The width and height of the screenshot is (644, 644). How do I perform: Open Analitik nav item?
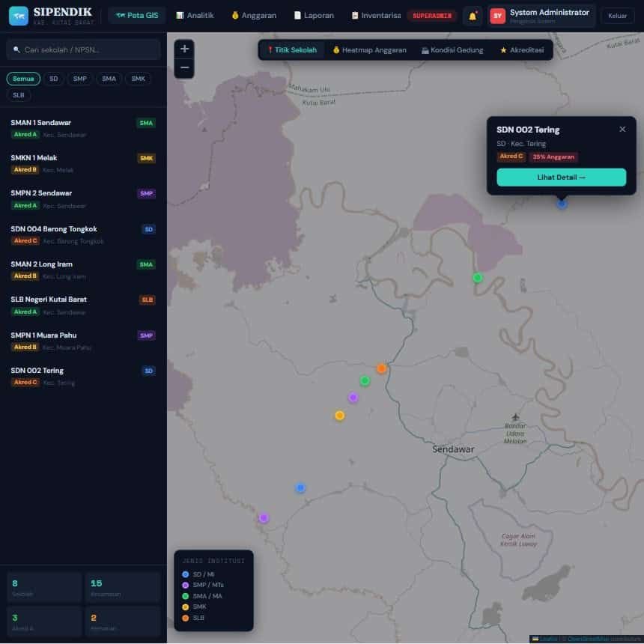pyautogui.click(x=195, y=16)
